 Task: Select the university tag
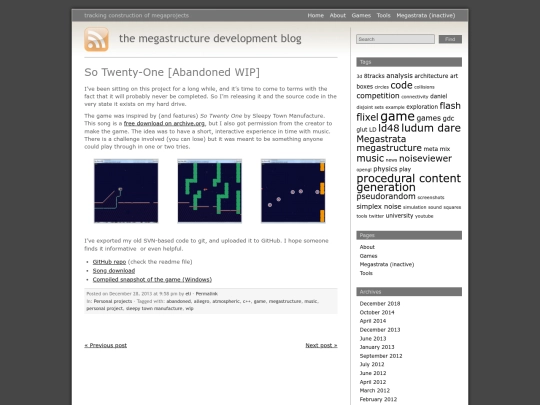tap(399, 216)
